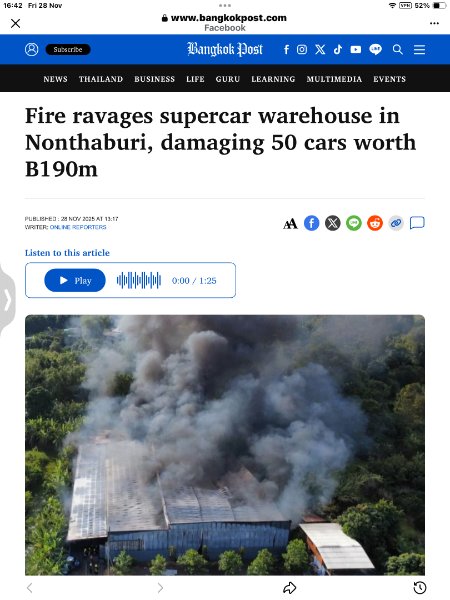The height and width of the screenshot is (600, 450).
Task: Open the article comments bubble icon
Action: click(x=417, y=223)
